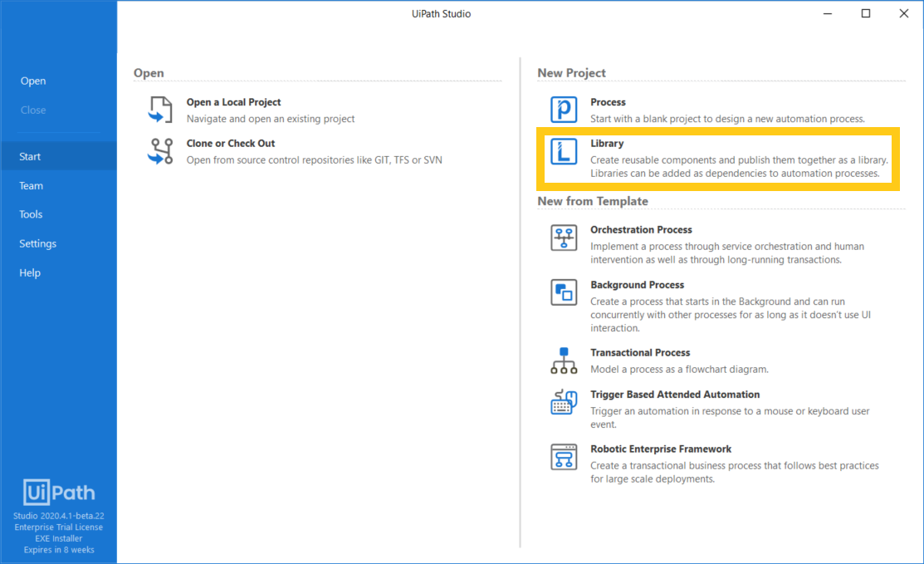The width and height of the screenshot is (924, 564).
Task: Close the UiPath Studio window
Action: click(904, 13)
